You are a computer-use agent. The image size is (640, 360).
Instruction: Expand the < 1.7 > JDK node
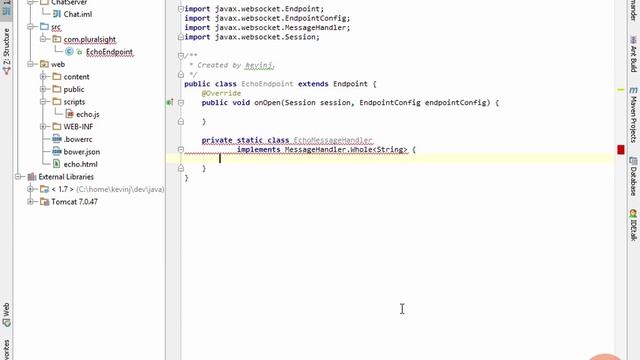click(30, 189)
